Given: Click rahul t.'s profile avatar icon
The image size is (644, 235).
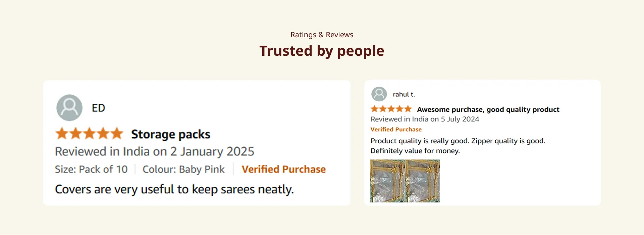Looking at the screenshot, I should click(x=379, y=94).
